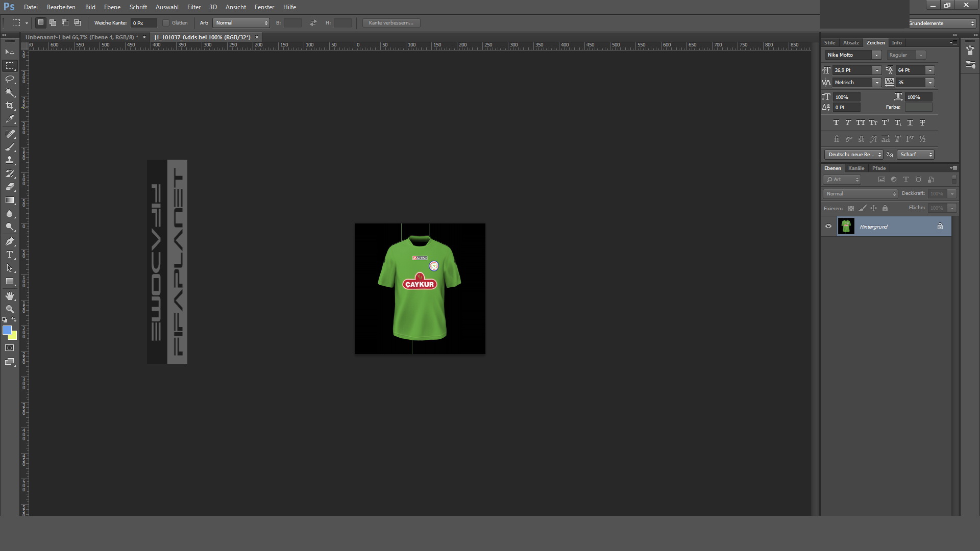Screen dimensions: 980x551
Task: Switch to the Absatz tab
Action: (x=851, y=43)
